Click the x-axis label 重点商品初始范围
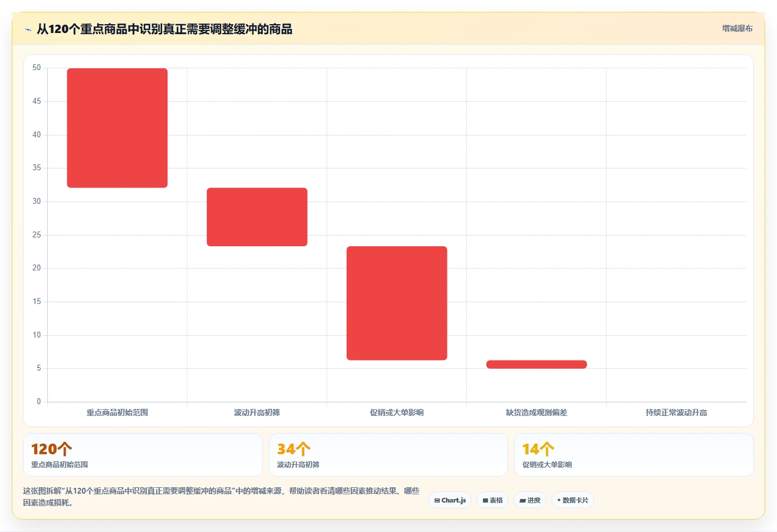The image size is (777, 532). pyautogui.click(x=117, y=412)
